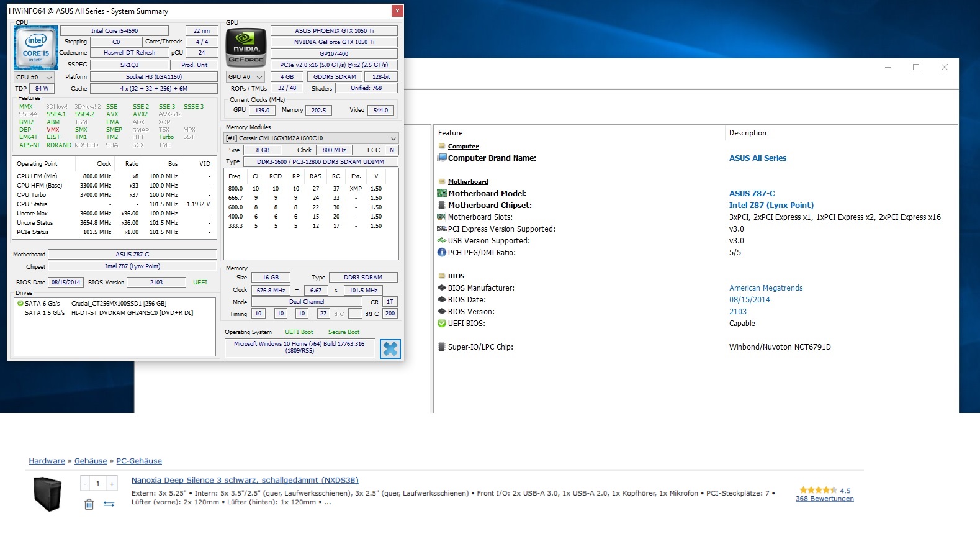Open the CPU #0 selector dropdown
980x544 pixels.
(x=34, y=77)
